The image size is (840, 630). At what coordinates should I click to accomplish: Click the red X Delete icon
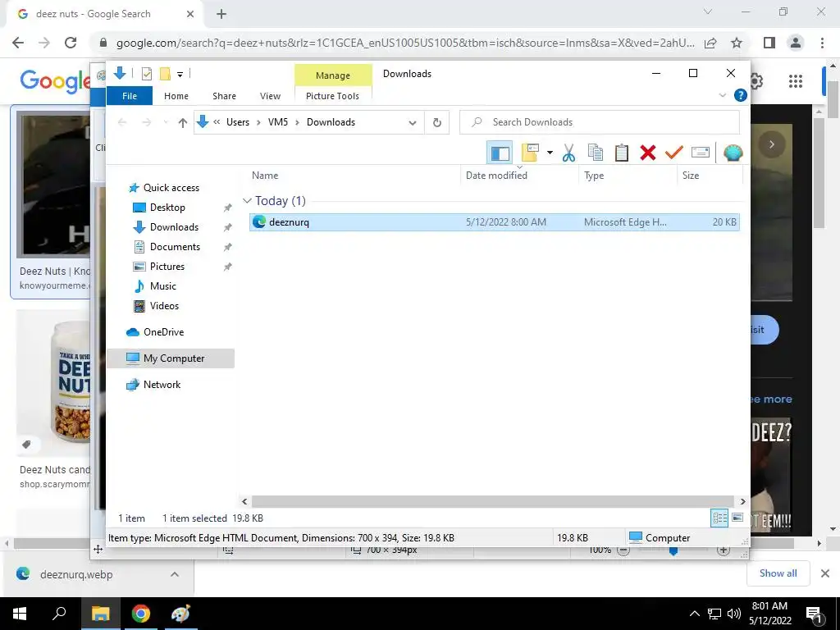648,153
